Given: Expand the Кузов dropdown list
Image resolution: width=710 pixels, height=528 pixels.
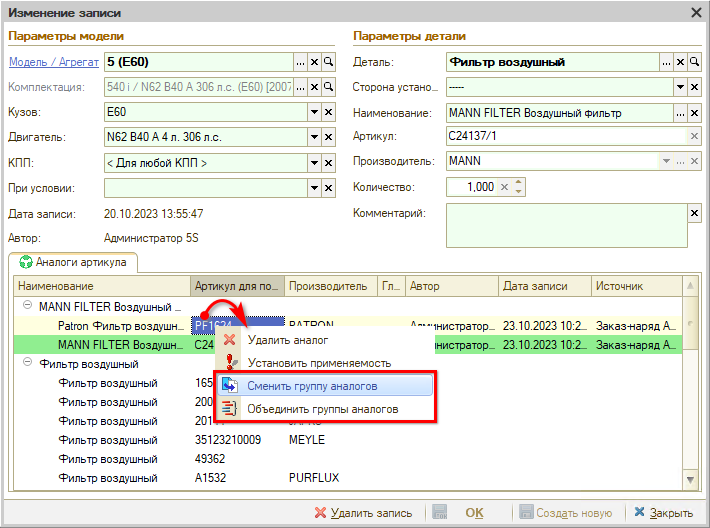Looking at the screenshot, I should [x=314, y=112].
